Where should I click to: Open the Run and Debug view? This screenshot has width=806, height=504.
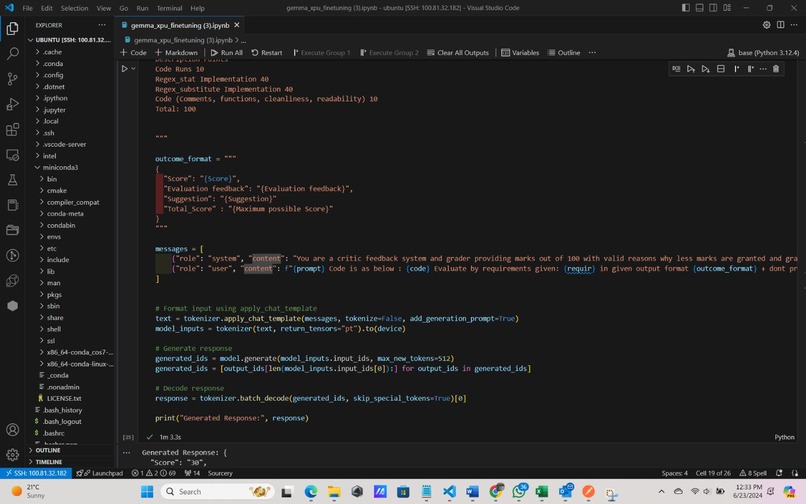click(x=12, y=104)
